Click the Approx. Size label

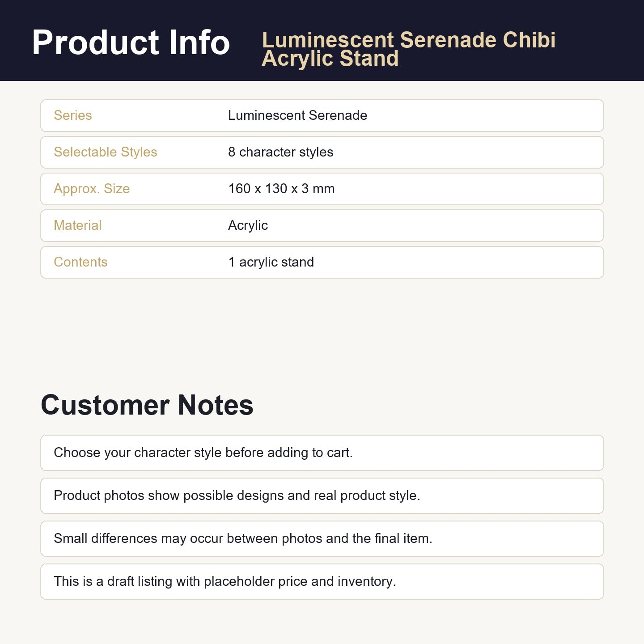(x=92, y=189)
